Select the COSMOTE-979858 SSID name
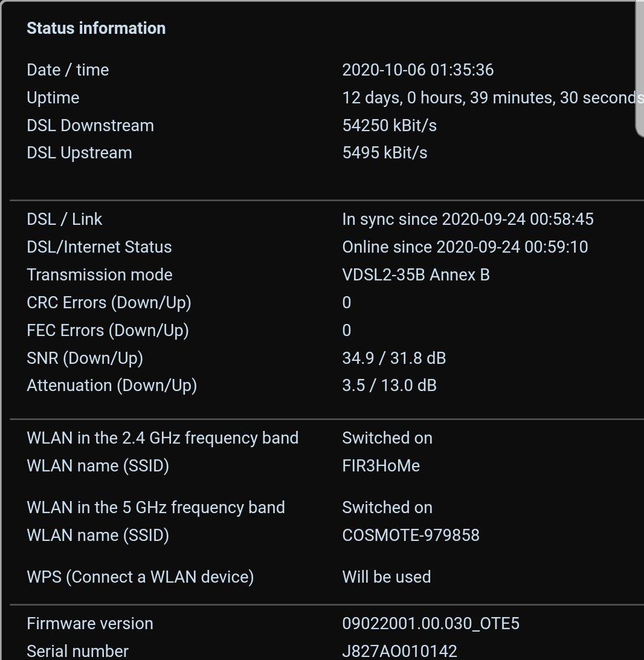Screen dimensions: 644x660 (411, 535)
